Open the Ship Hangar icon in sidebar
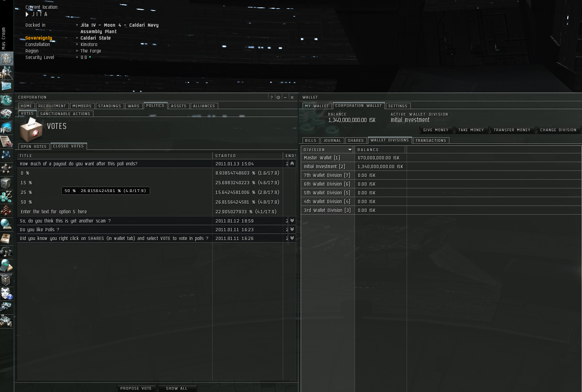The width and height of the screenshot is (582, 392). tap(6, 307)
